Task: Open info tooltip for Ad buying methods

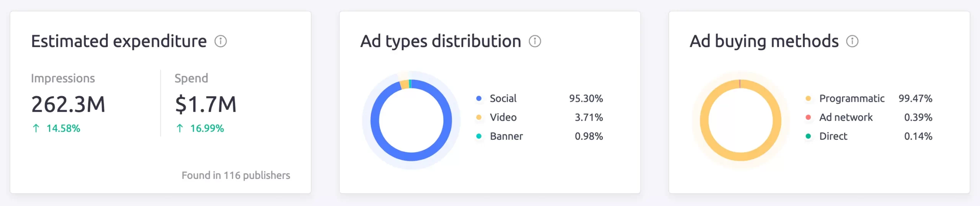Action: point(852,41)
